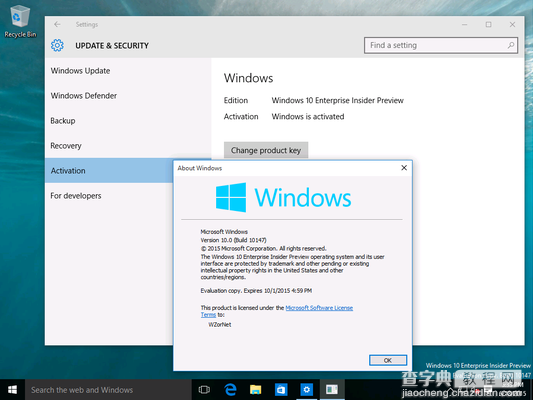Open File Explorer from the taskbar
This screenshot has width=533, height=400.
click(x=256, y=390)
